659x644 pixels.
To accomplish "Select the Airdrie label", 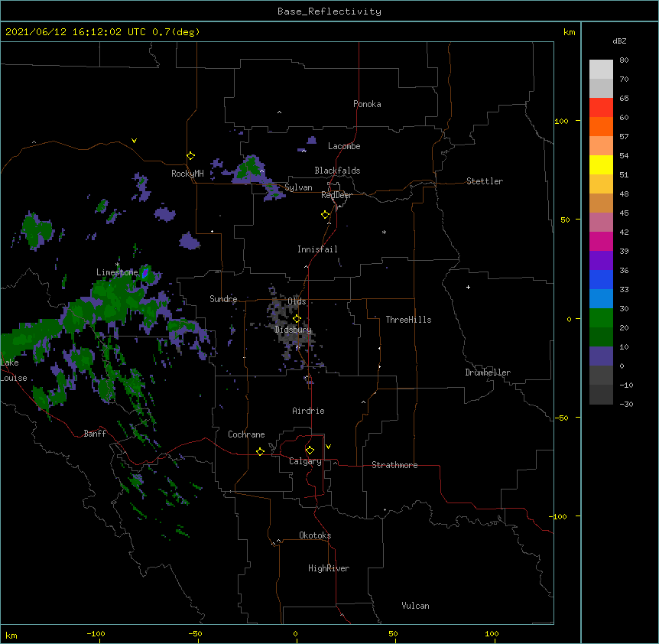I will (308, 411).
